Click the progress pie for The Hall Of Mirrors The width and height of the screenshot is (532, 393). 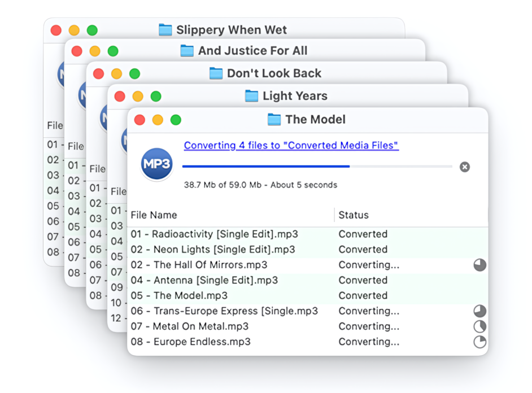[x=479, y=265]
